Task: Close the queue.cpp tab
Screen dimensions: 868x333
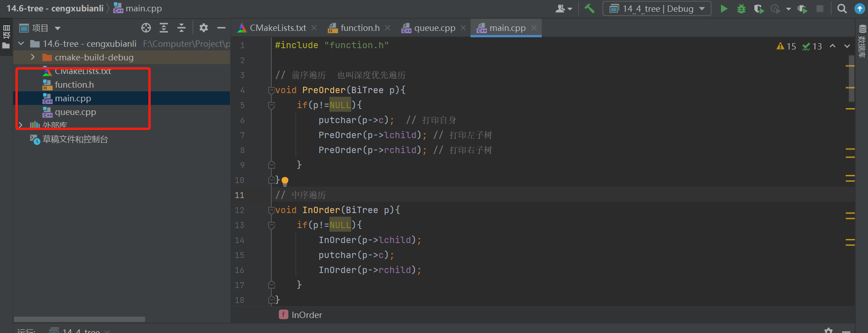Action: 463,28
